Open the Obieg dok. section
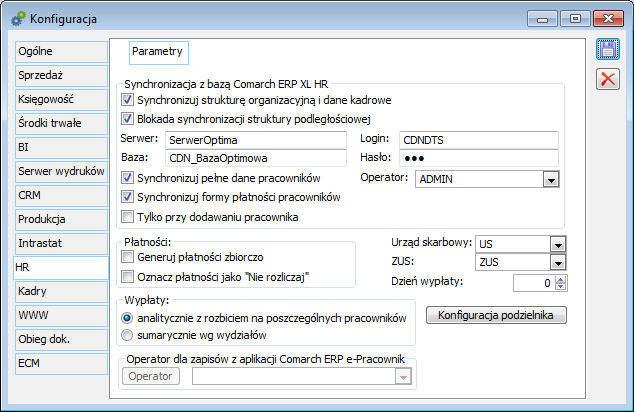 click(x=61, y=339)
